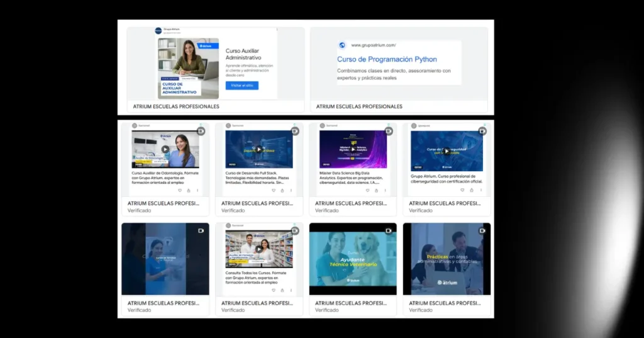
Task: Click advertiser name under Auxiliar Administrativo ad
Action: click(x=176, y=106)
